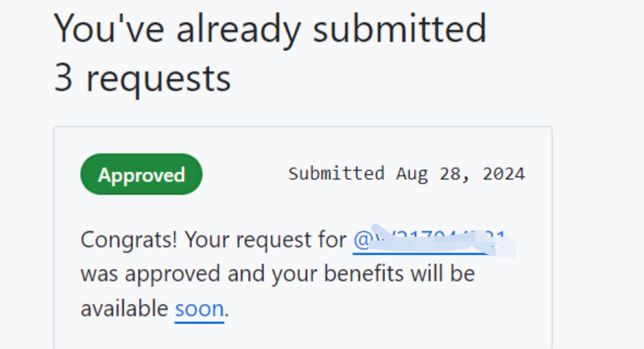Click the word "Submitted" in the card header
The image size is (644, 349).
pos(336,173)
